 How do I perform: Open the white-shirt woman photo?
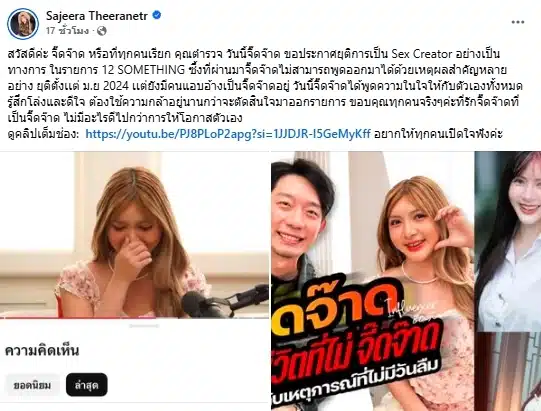(x=508, y=241)
